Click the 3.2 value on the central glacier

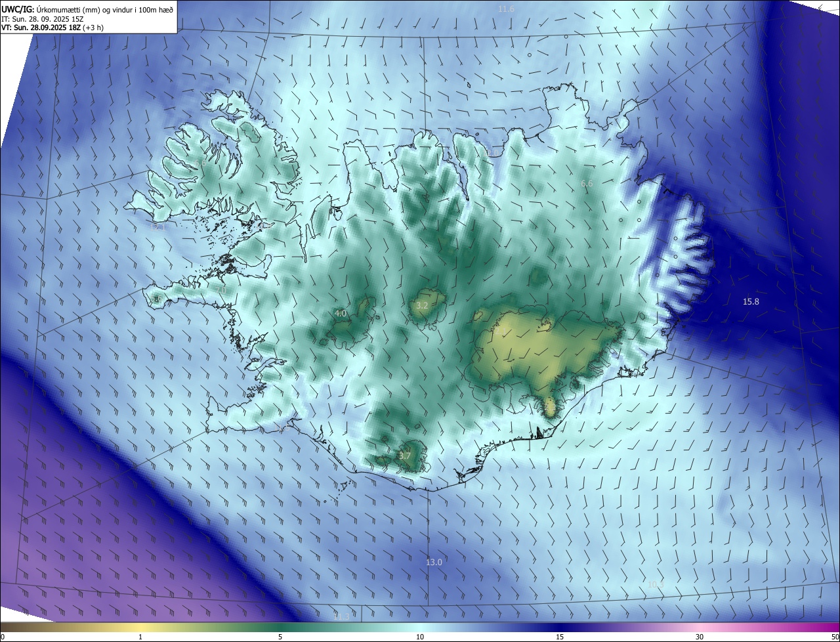coord(422,306)
